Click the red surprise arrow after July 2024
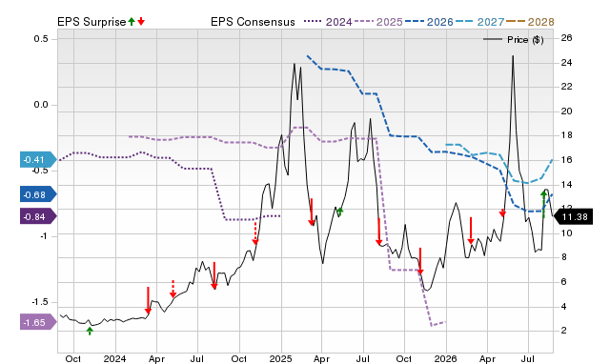The image size is (610, 364). [x=213, y=275]
